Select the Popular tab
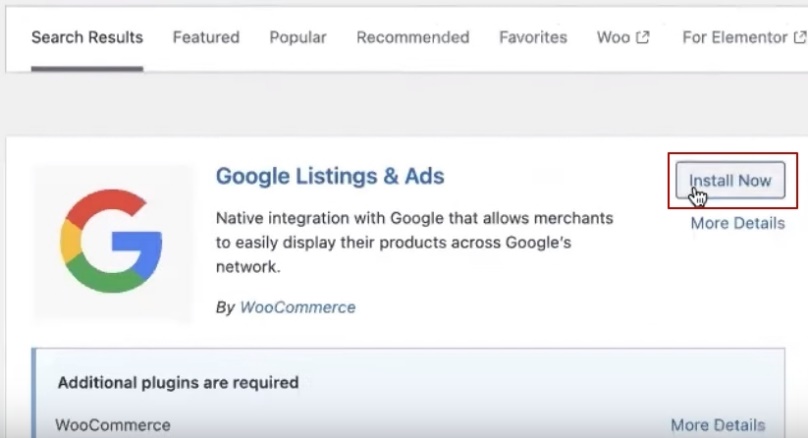 click(x=297, y=38)
